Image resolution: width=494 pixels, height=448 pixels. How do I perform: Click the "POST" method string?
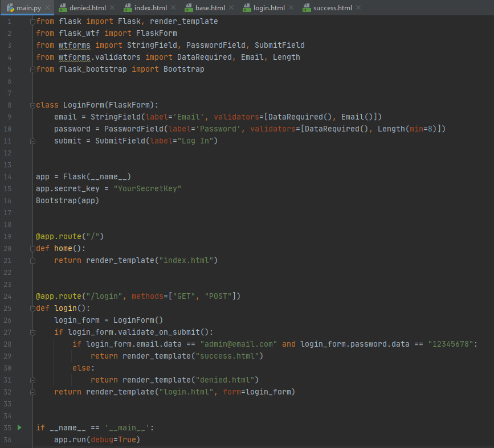tap(218, 296)
